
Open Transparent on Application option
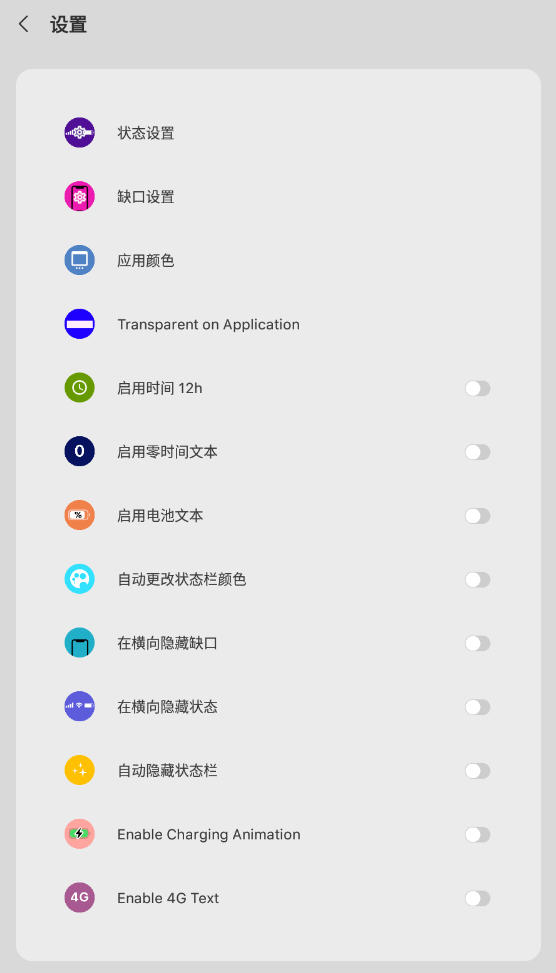point(278,324)
